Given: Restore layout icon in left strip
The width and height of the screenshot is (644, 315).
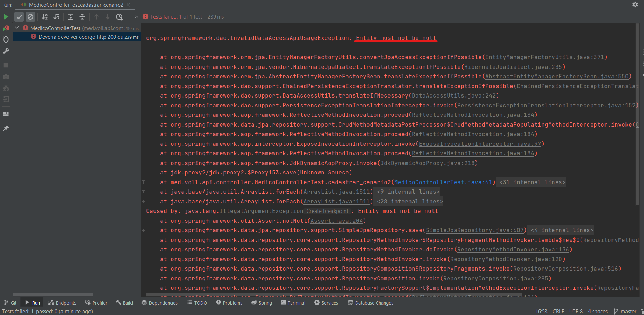Looking at the screenshot, I should coord(6,114).
